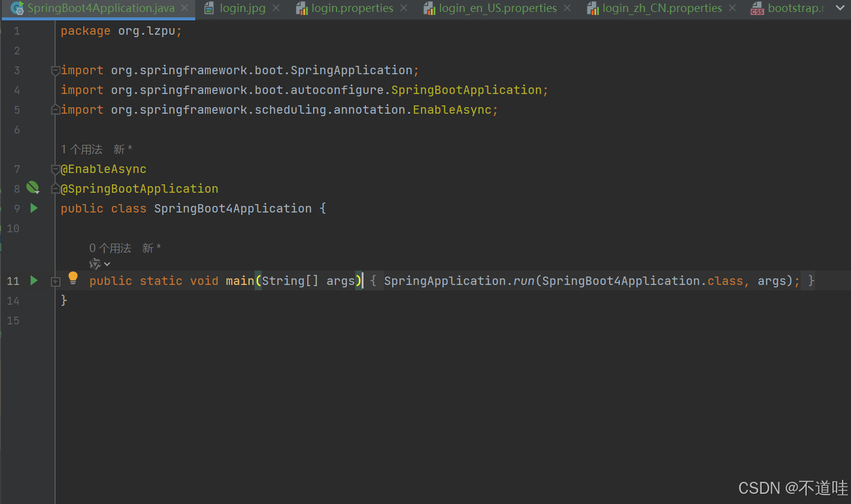Click line number 1 in gutter
Screen dimensions: 851x504
point(17,31)
